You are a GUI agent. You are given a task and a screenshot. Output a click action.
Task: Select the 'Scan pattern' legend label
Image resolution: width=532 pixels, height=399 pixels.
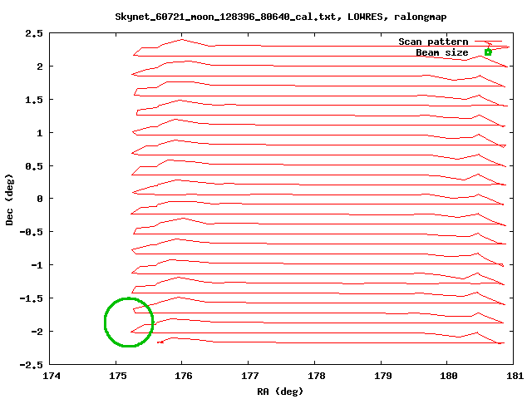click(433, 42)
